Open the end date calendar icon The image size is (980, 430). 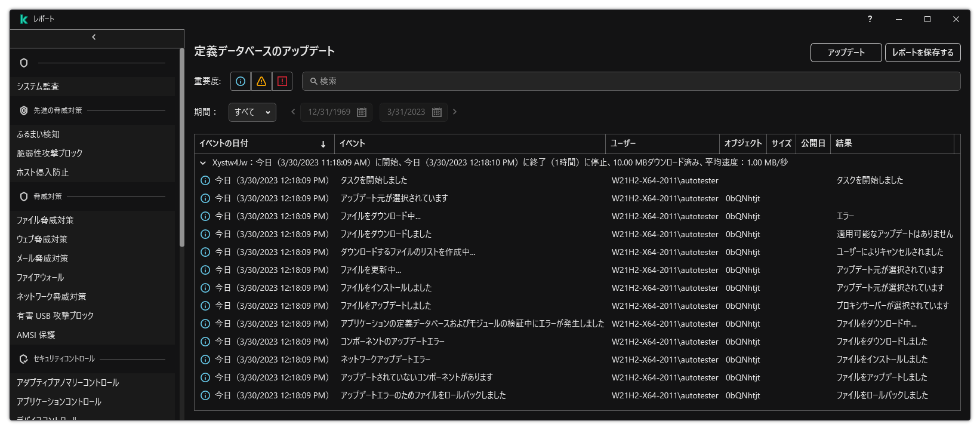click(437, 112)
